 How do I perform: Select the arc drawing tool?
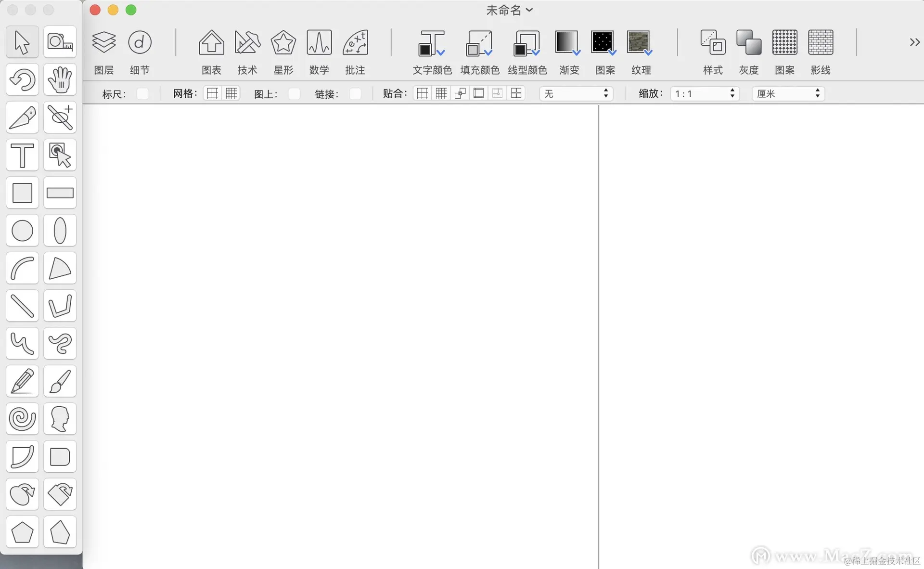(22, 268)
